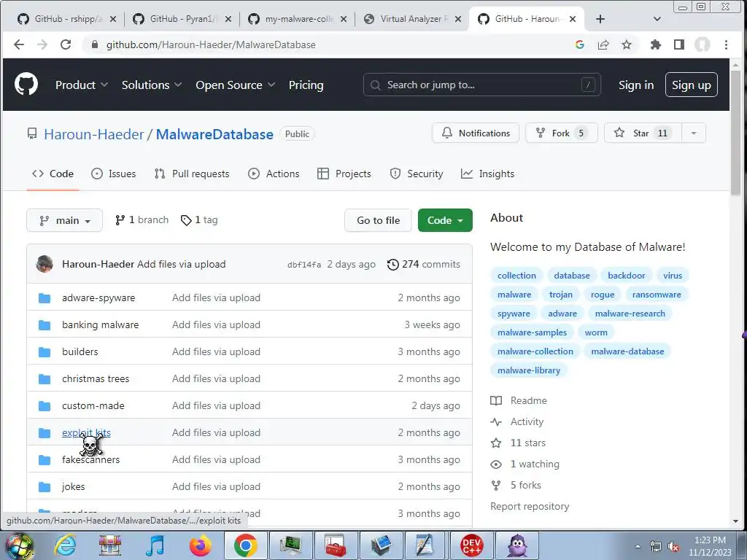Open the Readme link in About

519,400
